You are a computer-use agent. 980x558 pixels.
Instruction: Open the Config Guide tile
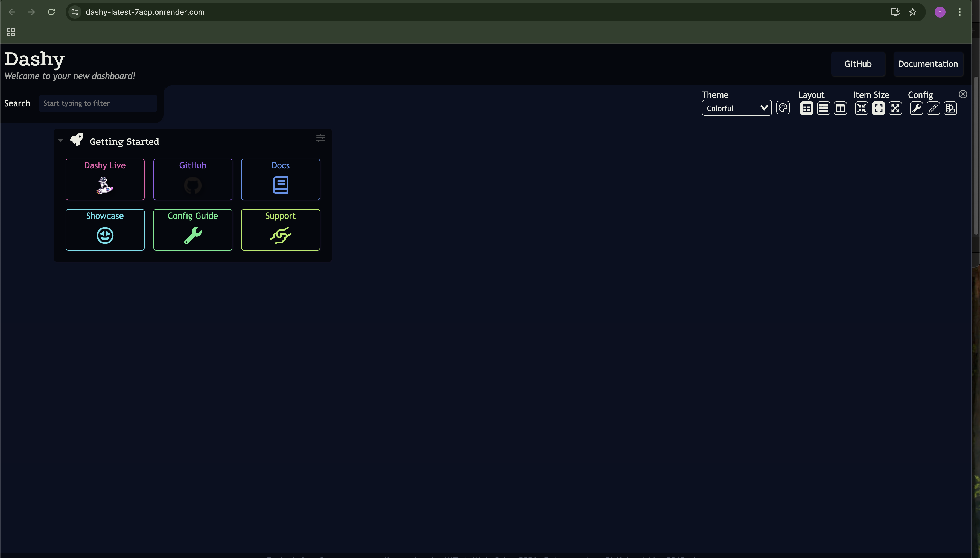click(x=193, y=229)
